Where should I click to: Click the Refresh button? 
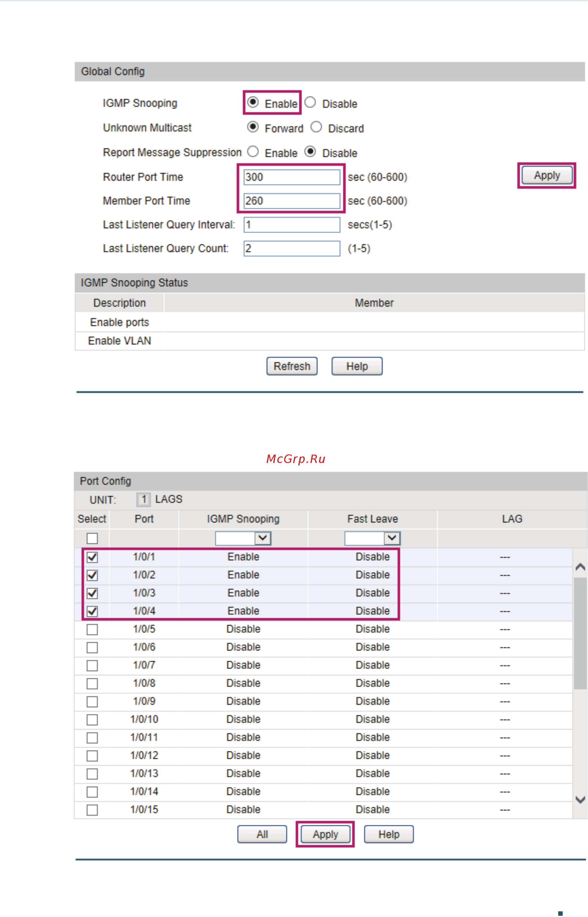tap(292, 366)
